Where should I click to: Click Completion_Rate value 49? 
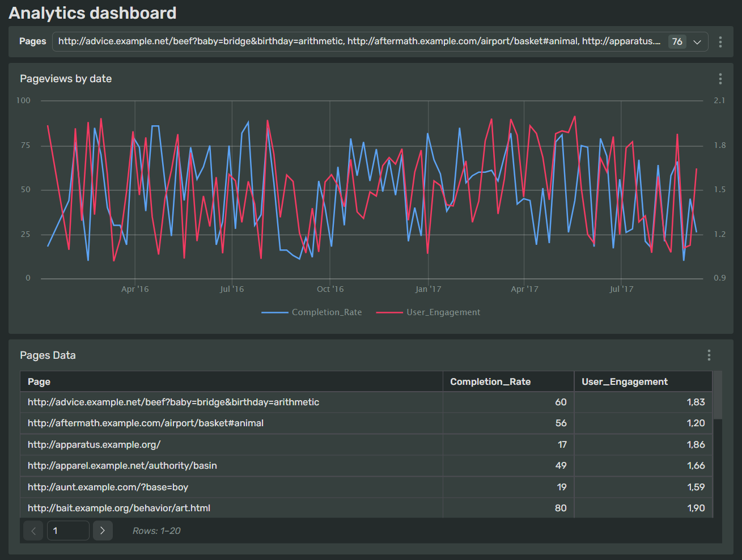[561, 466]
